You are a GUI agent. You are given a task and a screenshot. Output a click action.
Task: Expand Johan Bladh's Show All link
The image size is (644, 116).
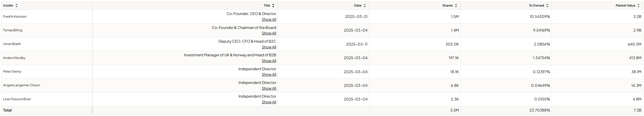click(269, 47)
